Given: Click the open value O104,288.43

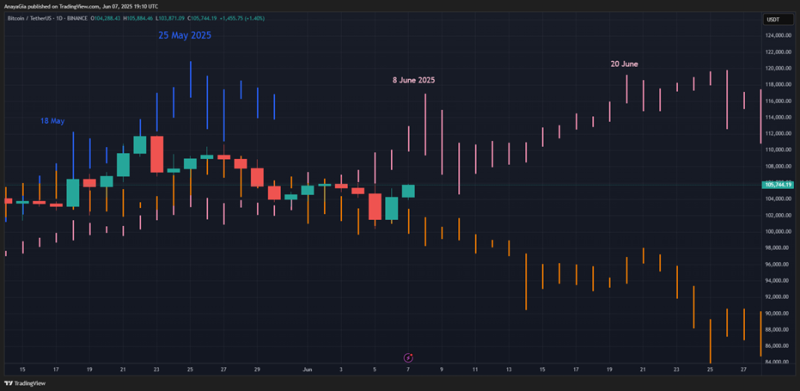Looking at the screenshot, I should 106,18.
